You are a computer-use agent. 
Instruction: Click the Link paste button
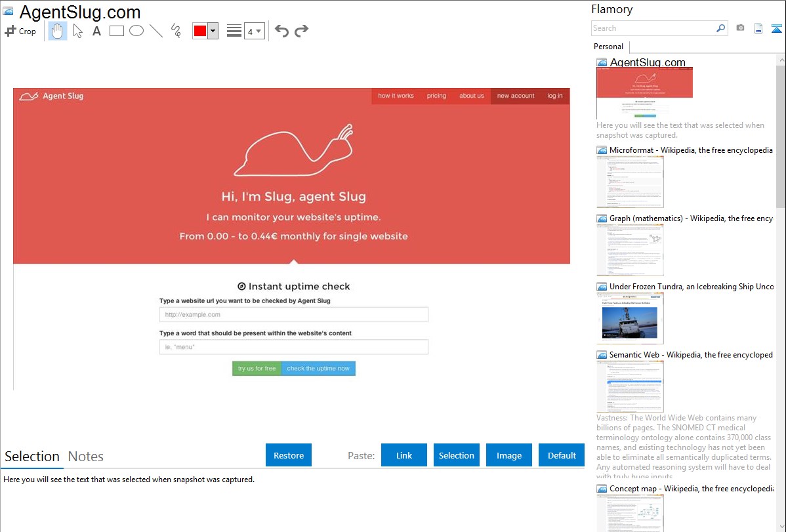pos(404,455)
